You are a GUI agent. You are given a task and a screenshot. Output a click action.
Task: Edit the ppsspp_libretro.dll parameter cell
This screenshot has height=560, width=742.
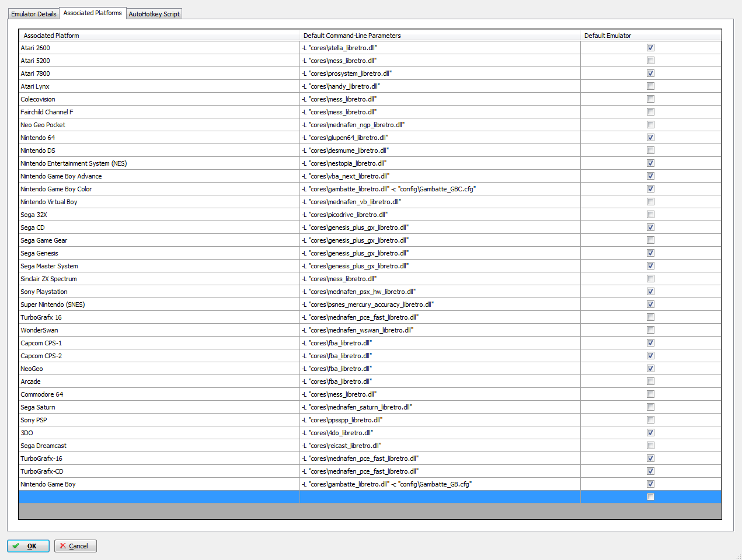point(440,420)
